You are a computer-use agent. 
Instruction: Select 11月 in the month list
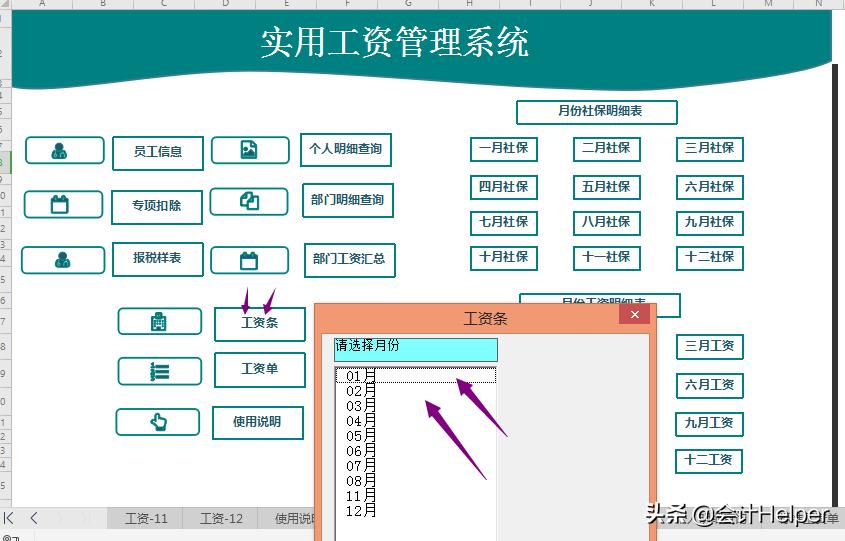415,496
